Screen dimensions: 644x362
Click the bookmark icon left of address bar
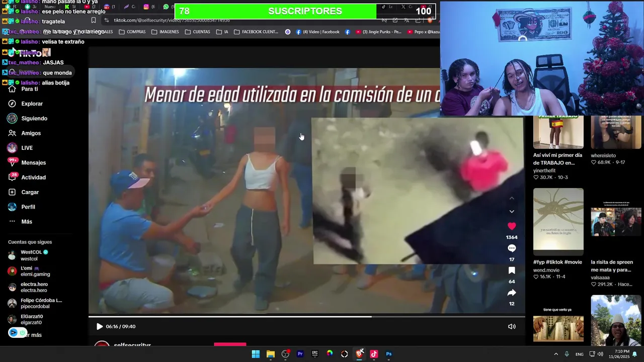93,20
